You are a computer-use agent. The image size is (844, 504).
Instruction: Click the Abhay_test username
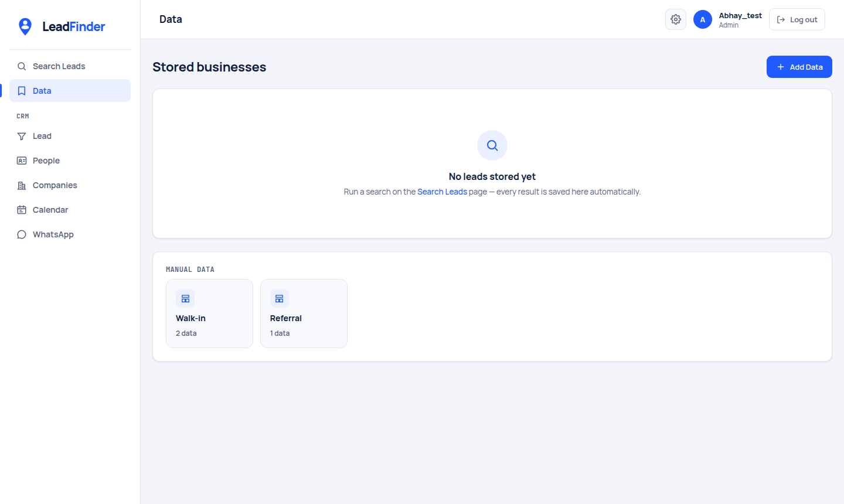(x=740, y=15)
